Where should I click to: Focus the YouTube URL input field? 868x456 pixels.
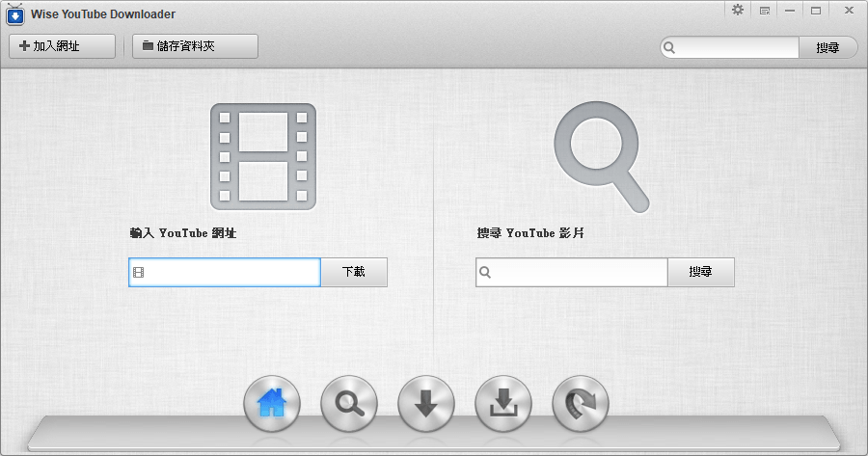click(225, 272)
